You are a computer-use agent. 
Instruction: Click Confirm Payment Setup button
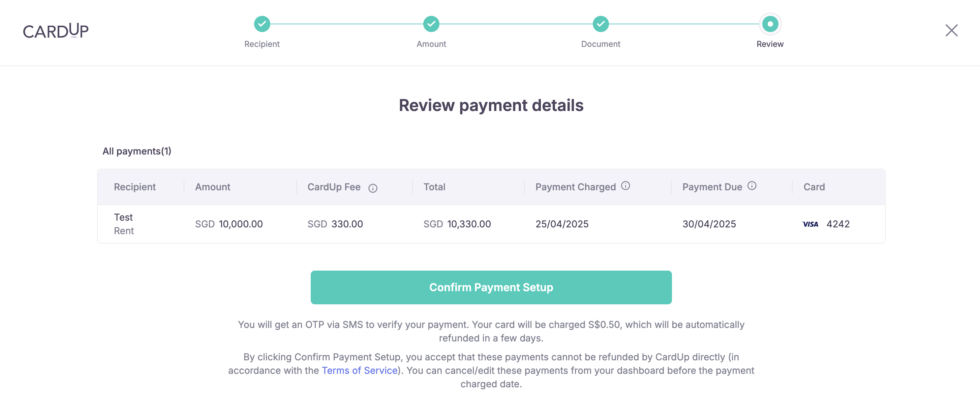491,287
